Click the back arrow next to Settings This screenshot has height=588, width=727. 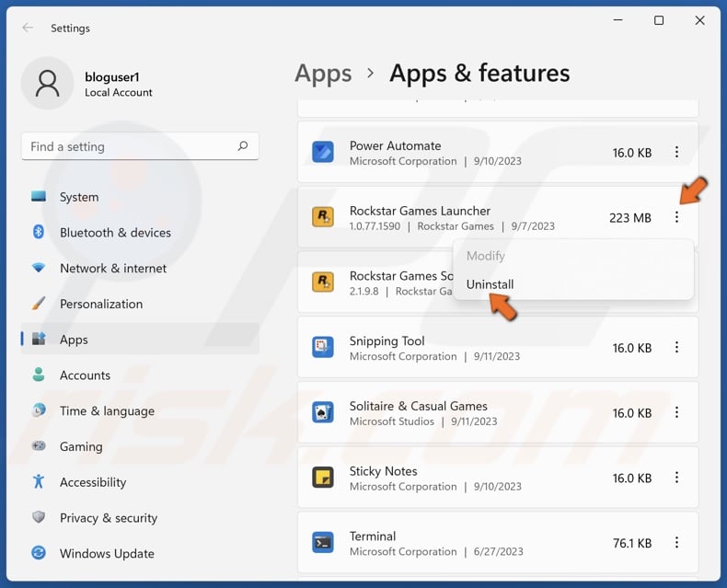tap(28, 28)
